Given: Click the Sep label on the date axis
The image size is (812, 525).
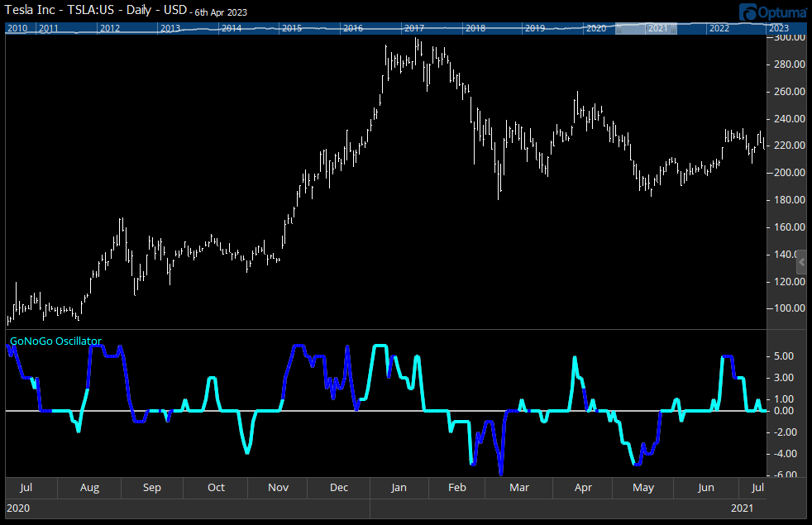Looking at the screenshot, I should 151,488.
